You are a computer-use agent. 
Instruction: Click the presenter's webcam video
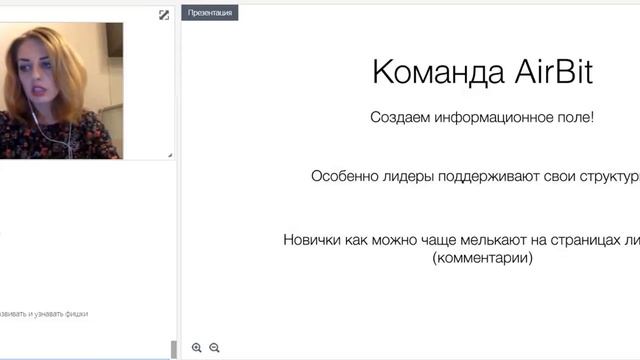pos(61,91)
